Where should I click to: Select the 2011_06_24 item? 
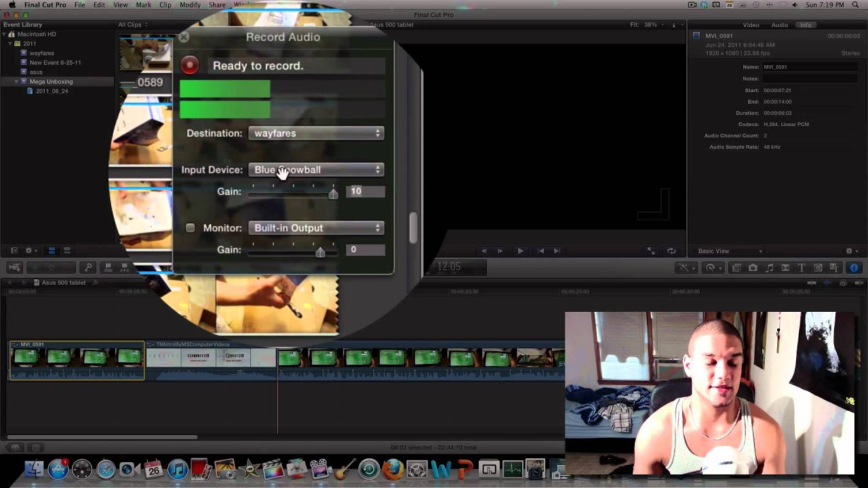point(52,91)
